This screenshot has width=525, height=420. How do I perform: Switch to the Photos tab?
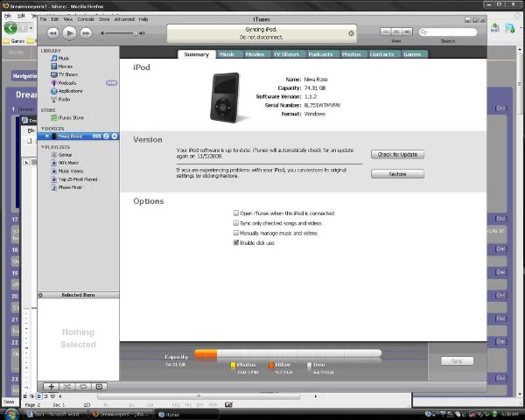[x=351, y=54]
